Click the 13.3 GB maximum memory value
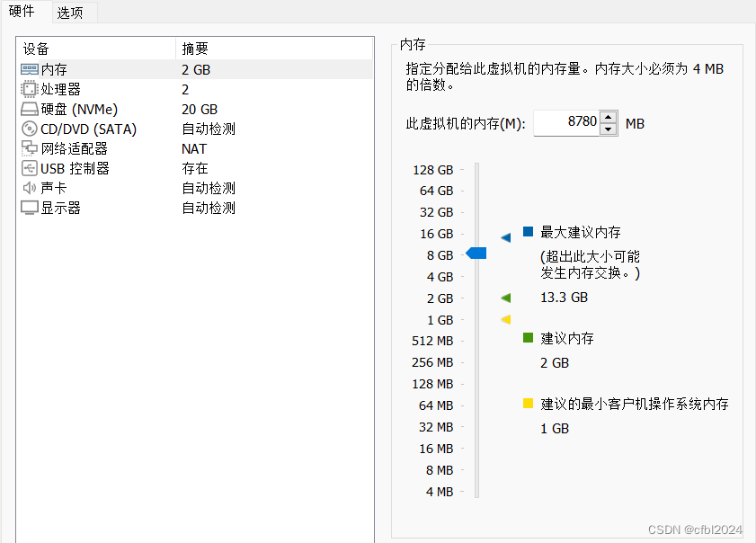Viewport: 756px width, 543px height. pyautogui.click(x=565, y=298)
